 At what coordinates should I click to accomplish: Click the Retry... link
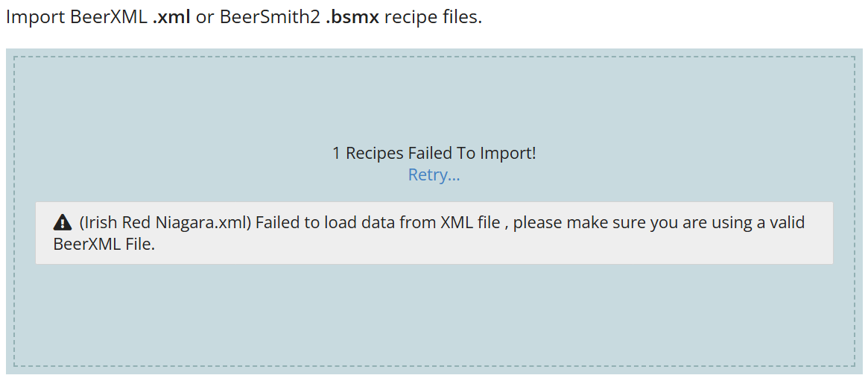tap(434, 175)
